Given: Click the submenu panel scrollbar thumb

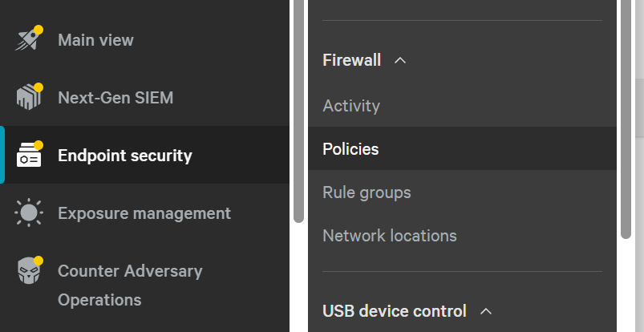Looking at the screenshot, I should (x=626, y=119).
